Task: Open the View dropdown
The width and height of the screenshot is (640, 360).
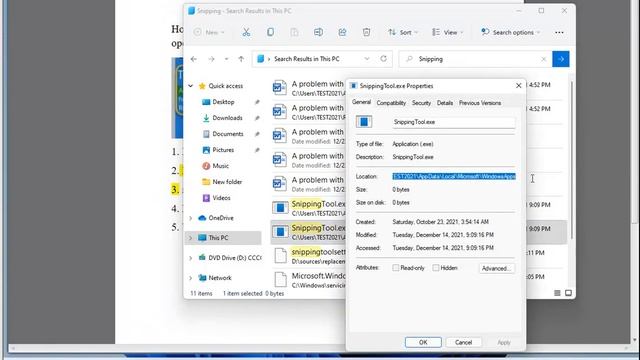Action: coord(447,32)
